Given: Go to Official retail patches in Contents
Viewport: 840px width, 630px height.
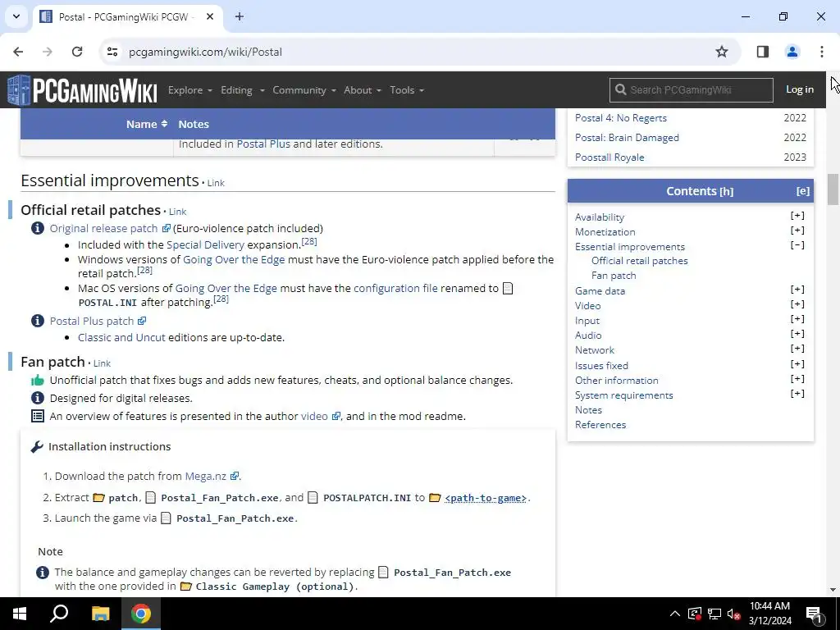Looking at the screenshot, I should click(x=640, y=261).
